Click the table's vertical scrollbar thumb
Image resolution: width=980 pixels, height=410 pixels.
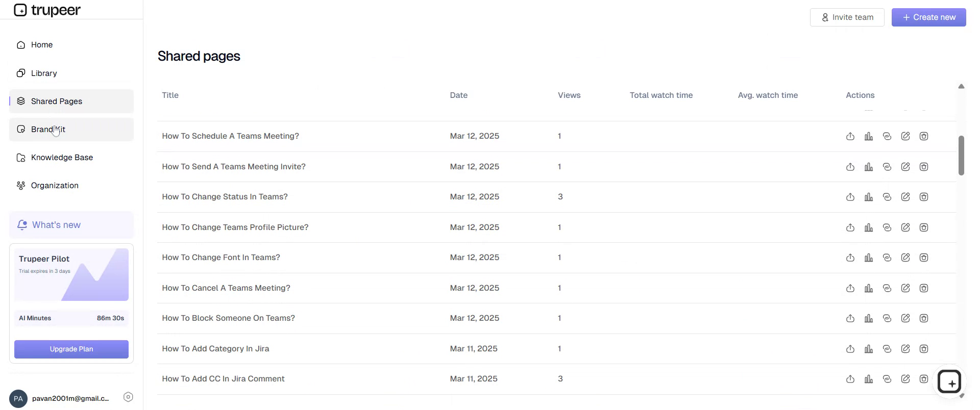[961, 156]
